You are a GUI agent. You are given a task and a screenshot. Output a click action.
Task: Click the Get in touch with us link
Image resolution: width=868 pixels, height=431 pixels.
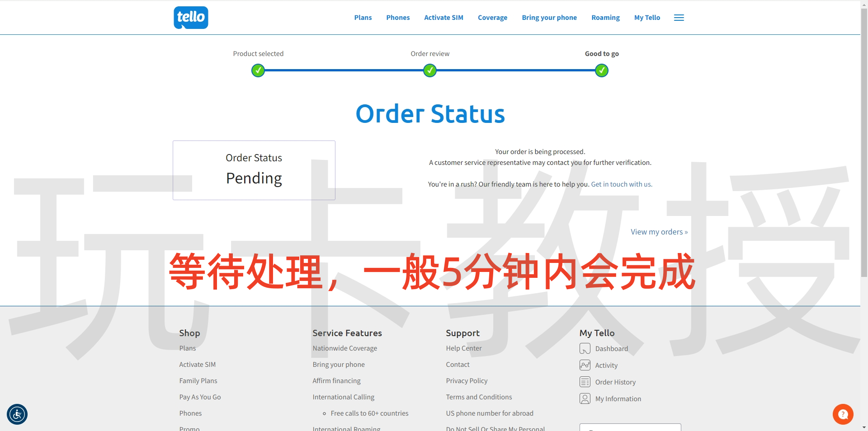pyautogui.click(x=621, y=184)
